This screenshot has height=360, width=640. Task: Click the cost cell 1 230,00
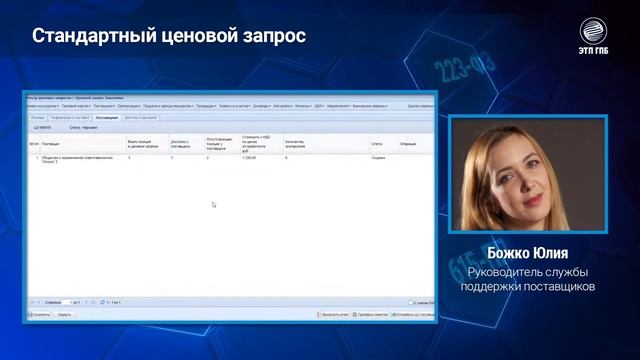tap(249, 158)
